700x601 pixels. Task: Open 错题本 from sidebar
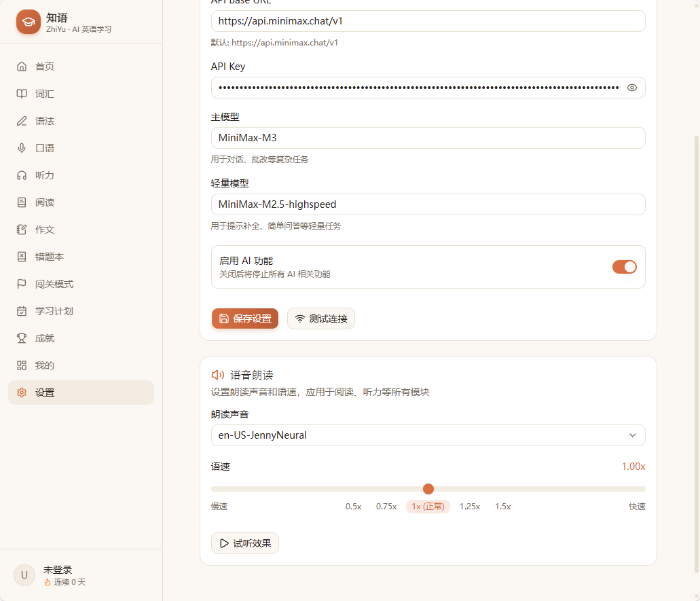[x=81, y=257]
